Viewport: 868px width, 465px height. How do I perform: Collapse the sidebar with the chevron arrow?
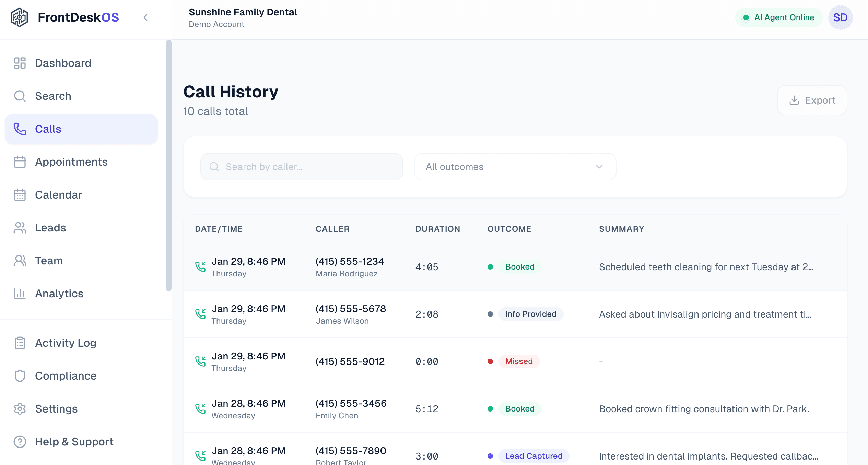145,17
